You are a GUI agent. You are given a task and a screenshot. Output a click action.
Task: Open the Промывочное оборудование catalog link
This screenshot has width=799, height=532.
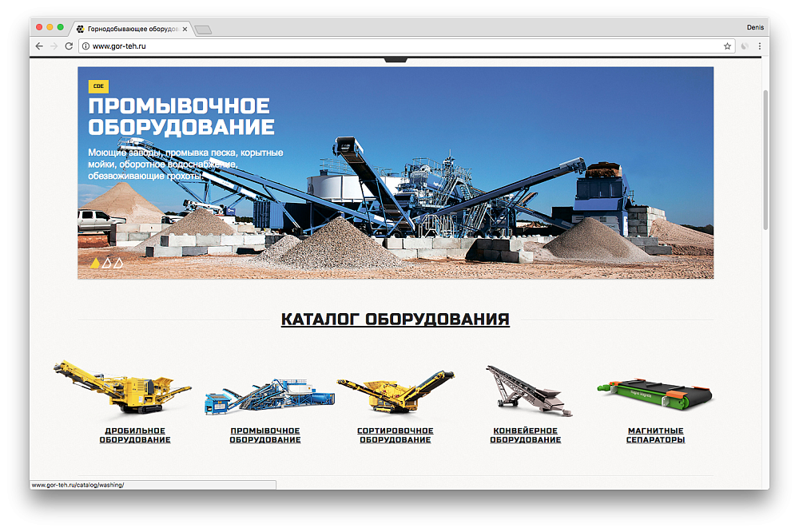click(x=265, y=435)
